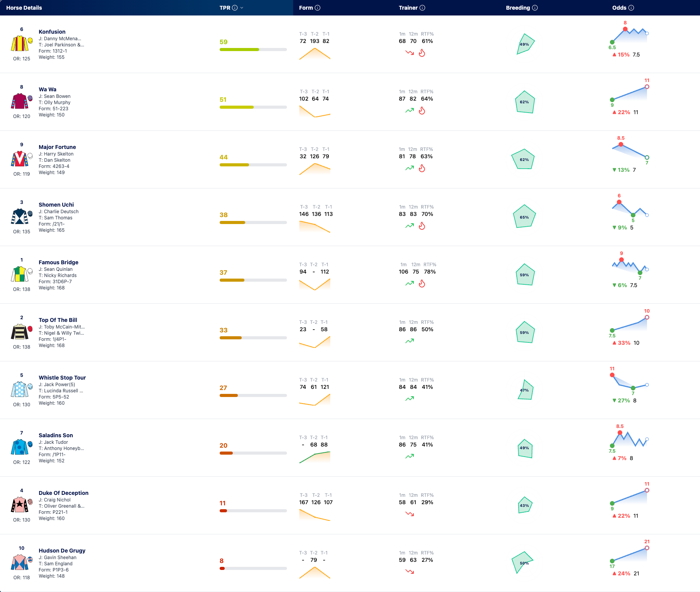Open the Famous Bridge horse link
Screen dimensions: 700x592
click(x=58, y=262)
